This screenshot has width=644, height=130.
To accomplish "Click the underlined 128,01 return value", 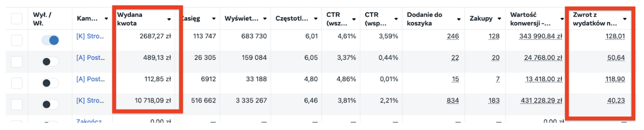I will click(x=615, y=36).
